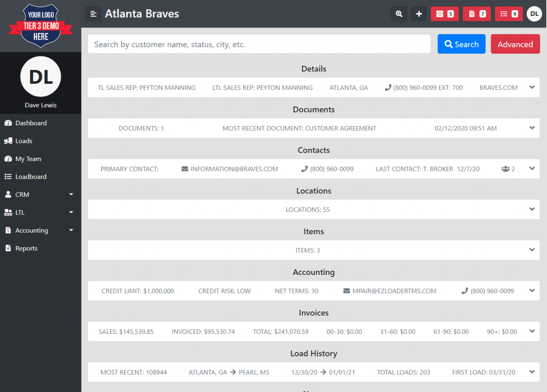The width and height of the screenshot is (547, 392).
Task: Click the large DL profile avatar
Action: 41,77
